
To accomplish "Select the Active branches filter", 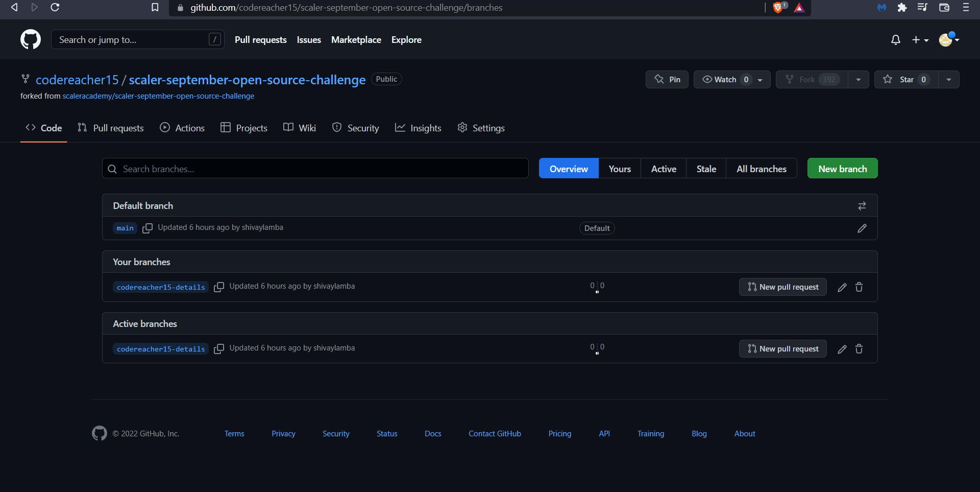I will (x=664, y=169).
